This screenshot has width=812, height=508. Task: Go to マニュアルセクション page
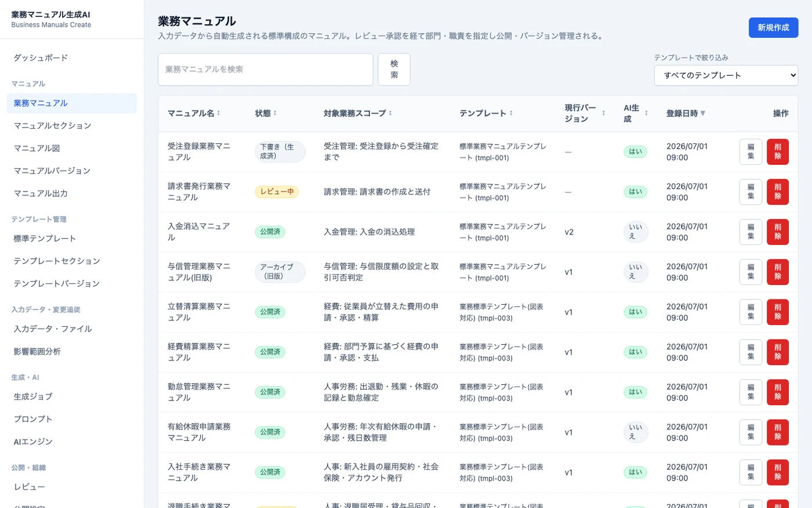[x=72, y=126]
